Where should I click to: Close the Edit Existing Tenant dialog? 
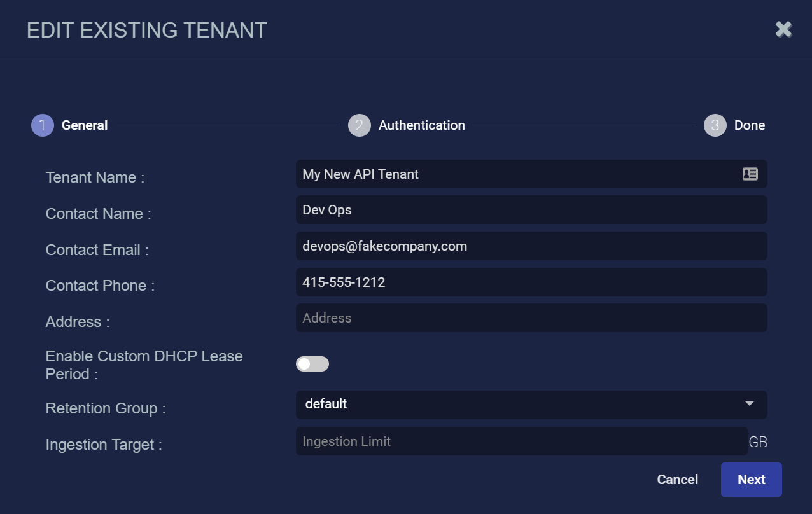pos(783,29)
